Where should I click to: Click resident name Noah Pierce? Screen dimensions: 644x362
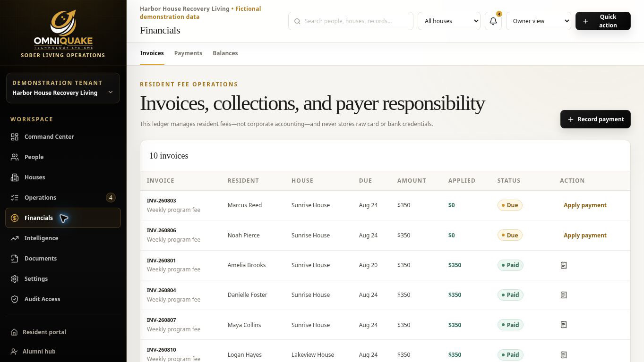(243, 236)
